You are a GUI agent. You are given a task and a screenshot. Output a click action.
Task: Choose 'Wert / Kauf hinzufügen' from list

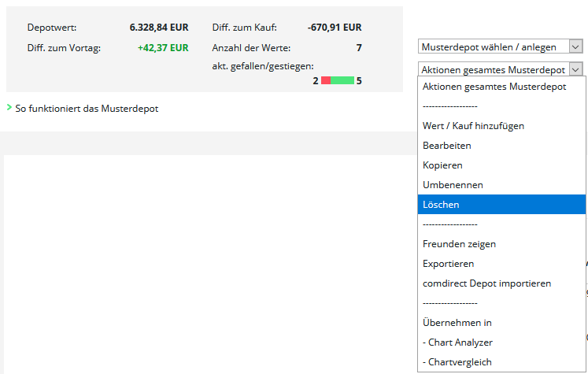click(473, 126)
